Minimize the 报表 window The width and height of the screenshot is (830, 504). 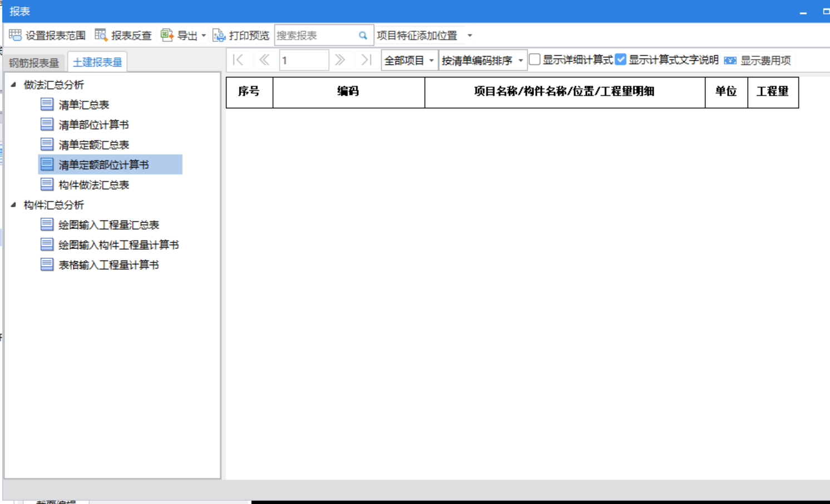click(x=803, y=12)
